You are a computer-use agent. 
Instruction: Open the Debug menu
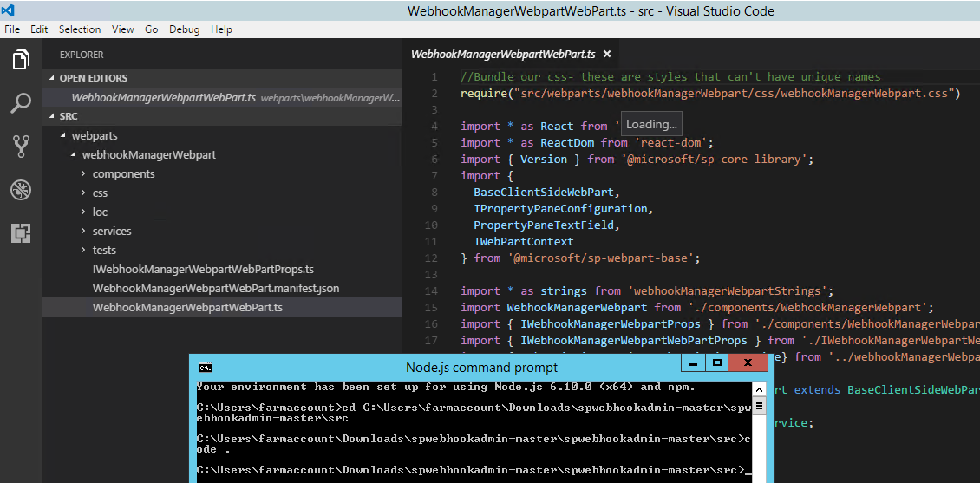[x=185, y=29]
